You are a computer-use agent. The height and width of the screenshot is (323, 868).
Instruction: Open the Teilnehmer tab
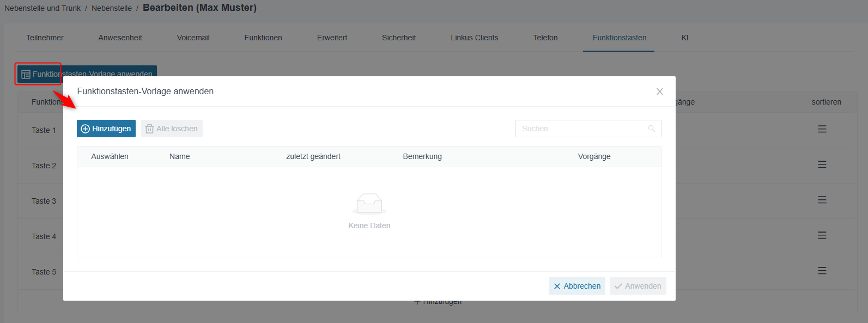pyautogui.click(x=45, y=38)
